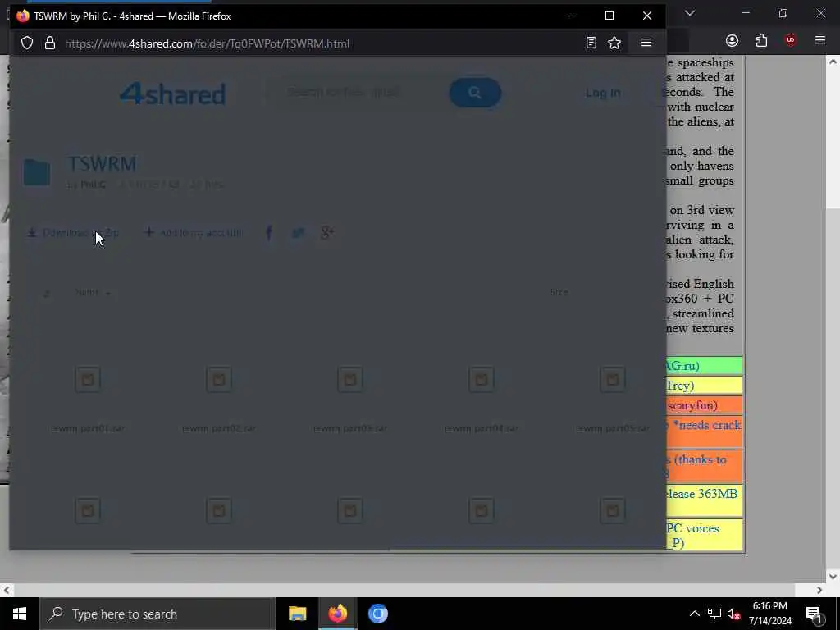Share folder on Google Plus
This screenshot has width=840, height=630.
[326, 232]
